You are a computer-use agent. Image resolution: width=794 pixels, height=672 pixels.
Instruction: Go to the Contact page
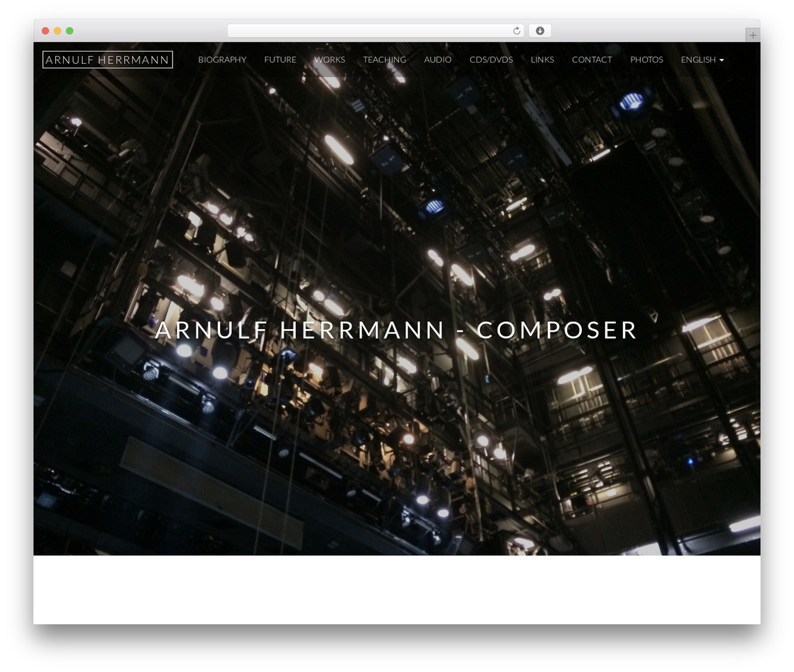(x=592, y=60)
